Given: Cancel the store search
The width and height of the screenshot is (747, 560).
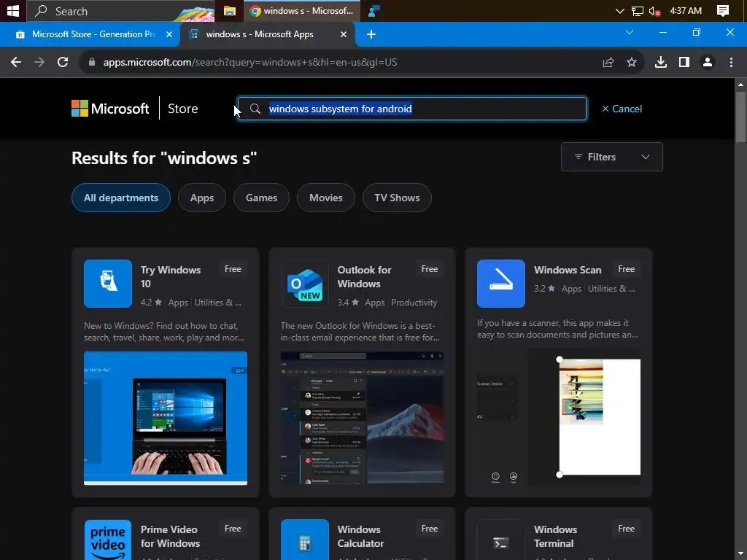Looking at the screenshot, I should pos(622,109).
